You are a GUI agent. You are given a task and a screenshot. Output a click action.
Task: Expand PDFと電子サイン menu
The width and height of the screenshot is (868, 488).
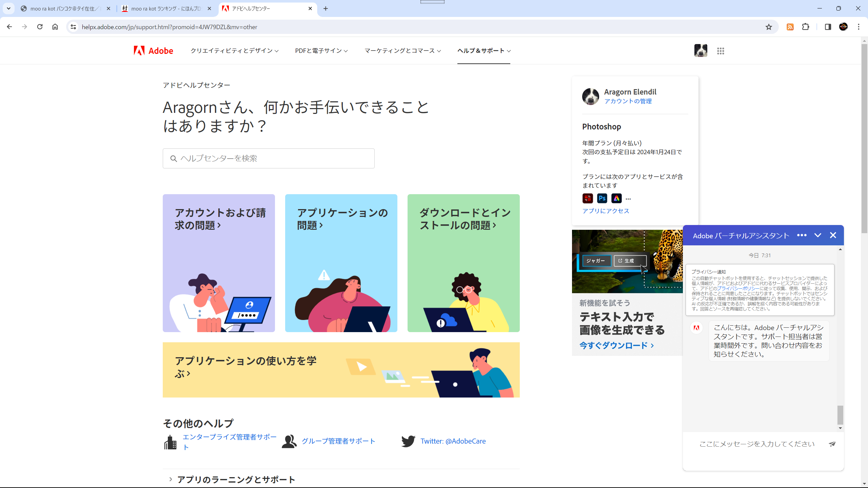(x=321, y=50)
